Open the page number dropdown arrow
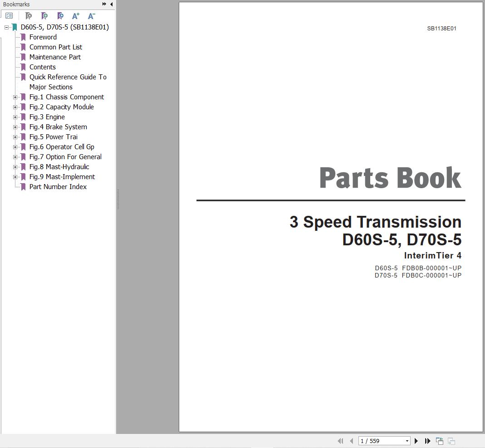The width and height of the screenshot is (485, 448). [x=407, y=441]
